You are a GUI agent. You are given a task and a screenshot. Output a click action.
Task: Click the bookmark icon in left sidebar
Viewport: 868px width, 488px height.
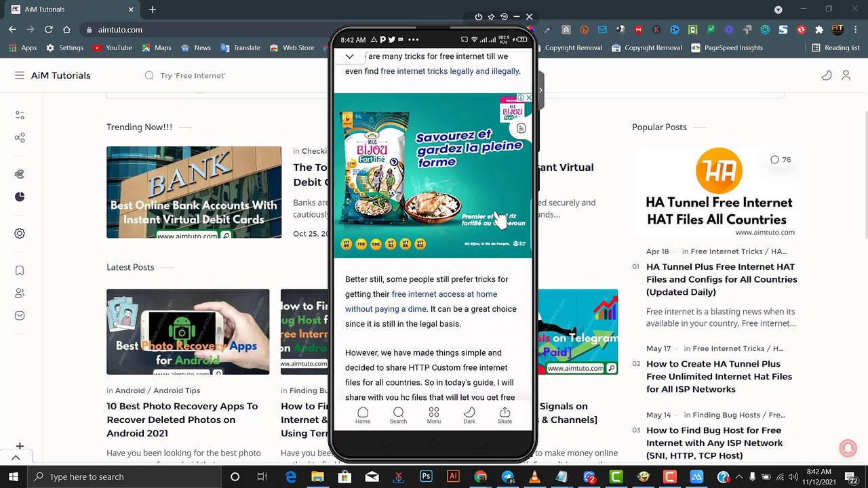coord(20,270)
